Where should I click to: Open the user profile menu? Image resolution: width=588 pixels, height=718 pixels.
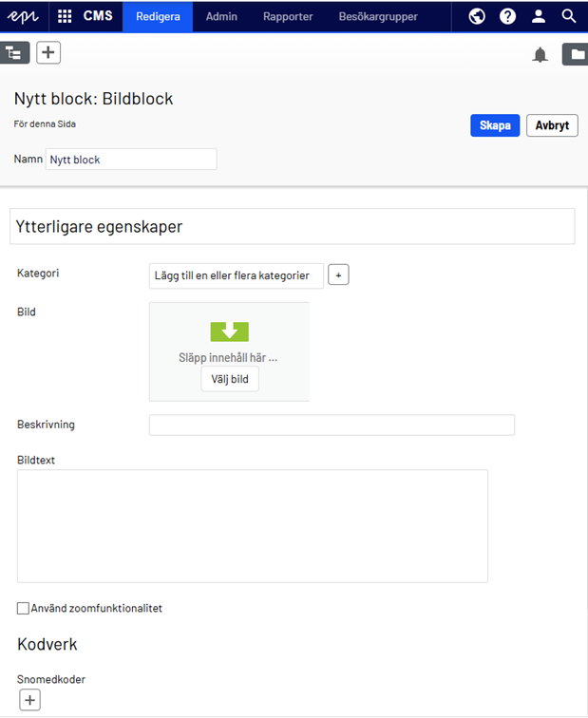[x=539, y=16]
